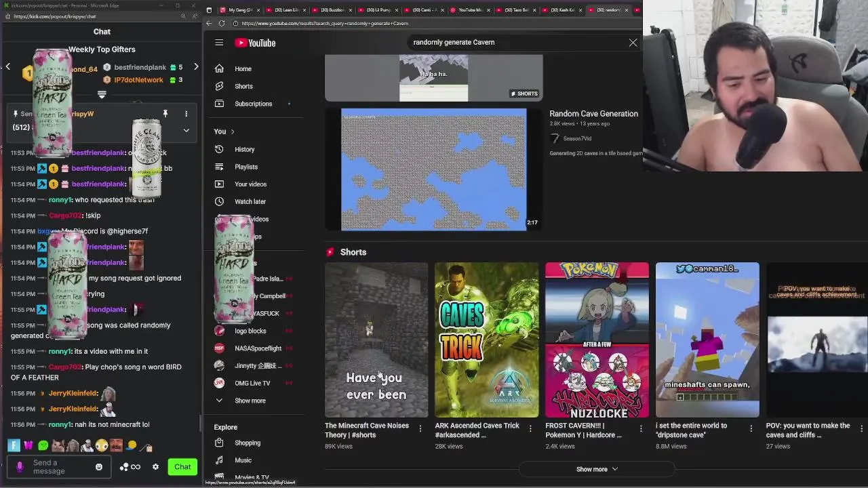Expand the 'You' section chevron
Viewport: 868px width, 488px height.
[232, 131]
